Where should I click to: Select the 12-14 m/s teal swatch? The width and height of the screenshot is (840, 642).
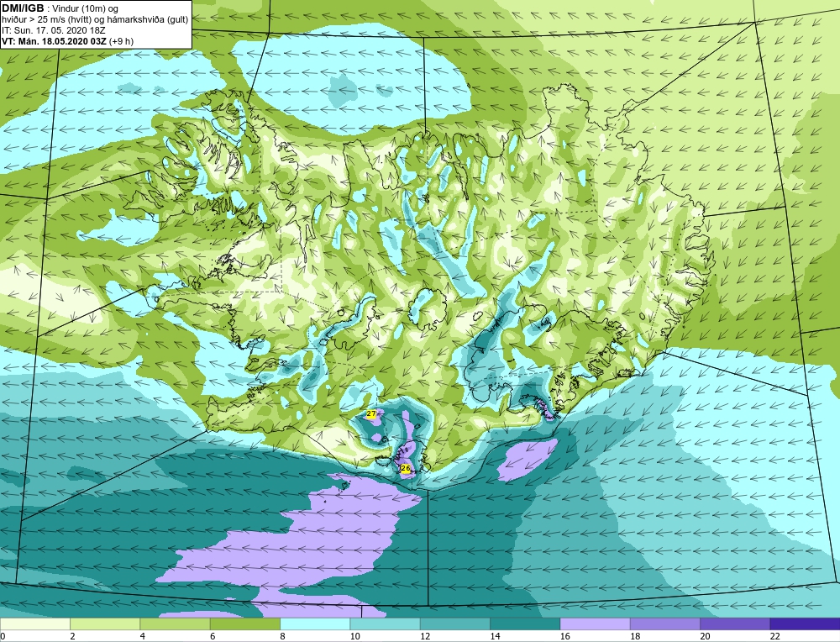coord(454,624)
